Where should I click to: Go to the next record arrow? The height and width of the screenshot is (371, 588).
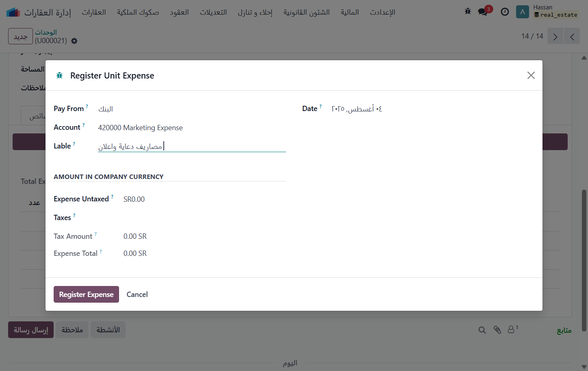(x=555, y=36)
